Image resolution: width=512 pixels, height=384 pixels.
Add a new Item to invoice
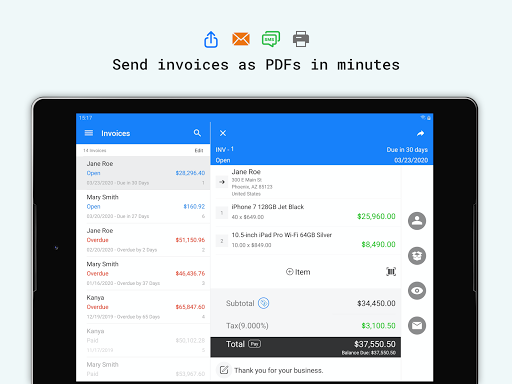[298, 272]
